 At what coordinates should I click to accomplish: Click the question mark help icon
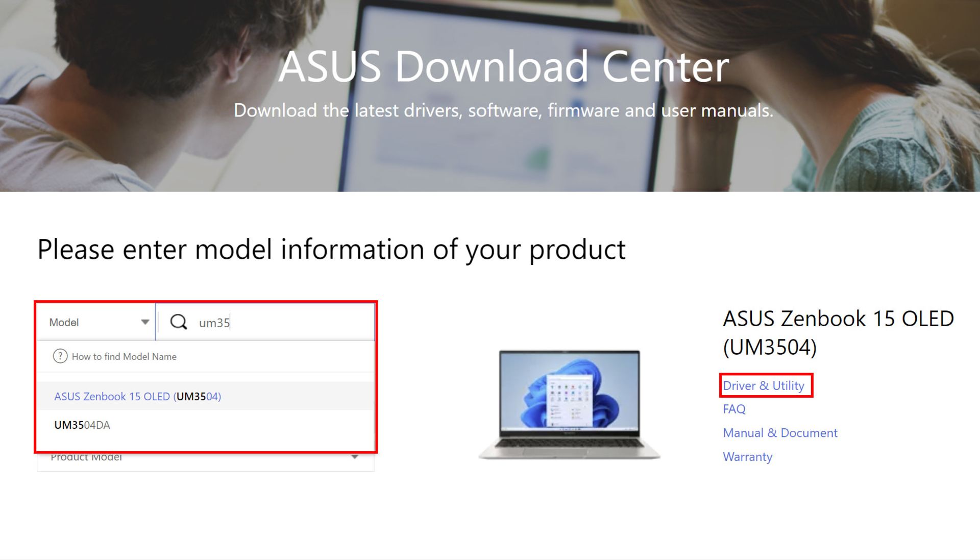[x=60, y=356]
